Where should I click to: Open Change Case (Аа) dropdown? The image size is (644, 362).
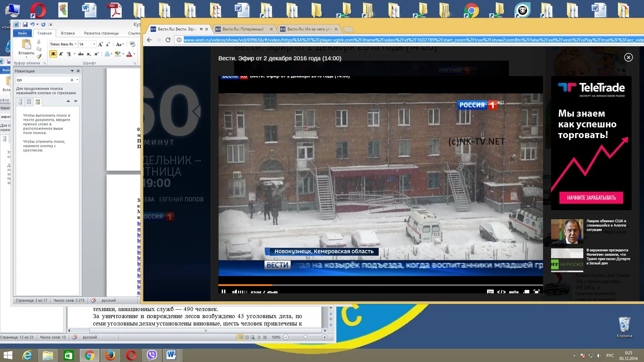[120, 44]
